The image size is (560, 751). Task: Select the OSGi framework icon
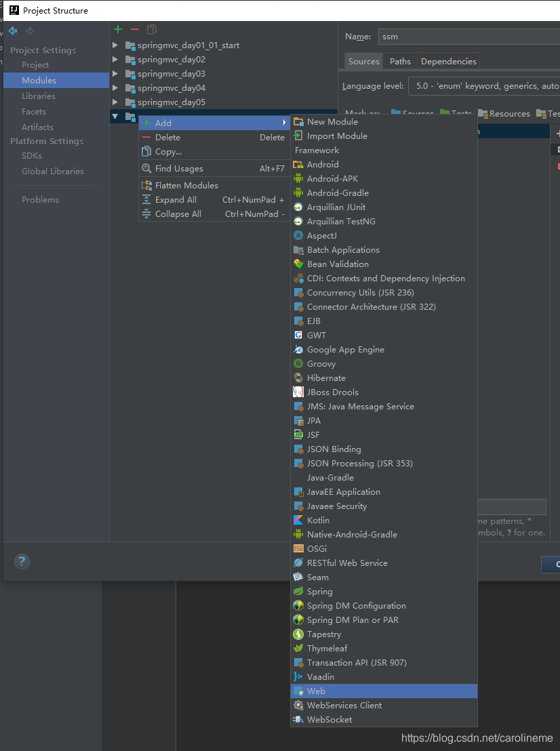coord(298,548)
